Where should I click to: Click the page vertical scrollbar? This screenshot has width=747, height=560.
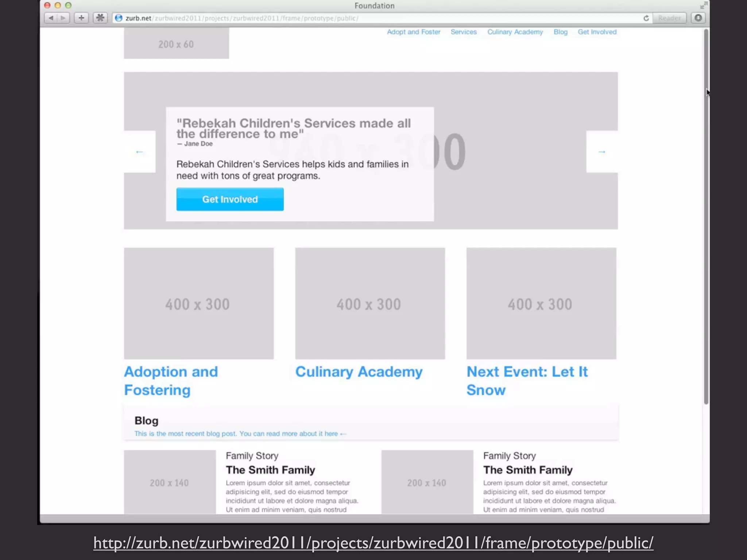706,217
